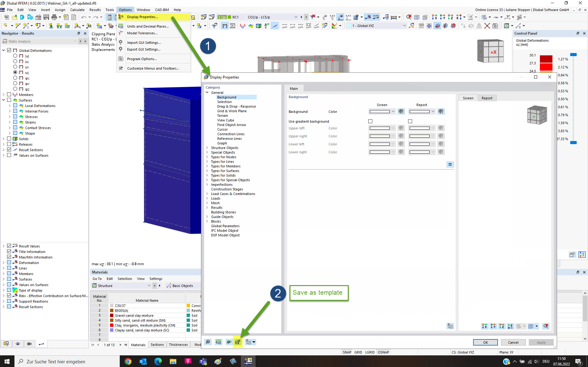
Task: Switch to the Sections tab in Materials panel
Action: pos(157,344)
